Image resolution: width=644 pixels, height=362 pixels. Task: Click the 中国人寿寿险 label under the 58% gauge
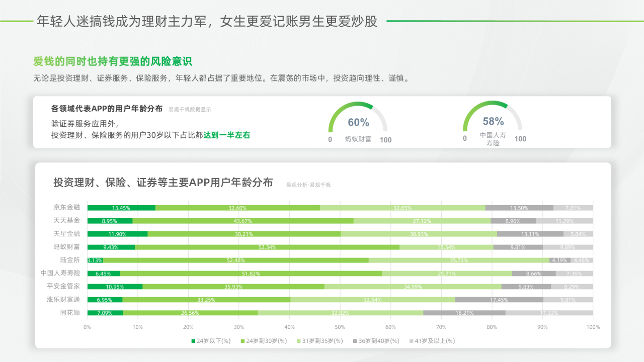coord(493,139)
